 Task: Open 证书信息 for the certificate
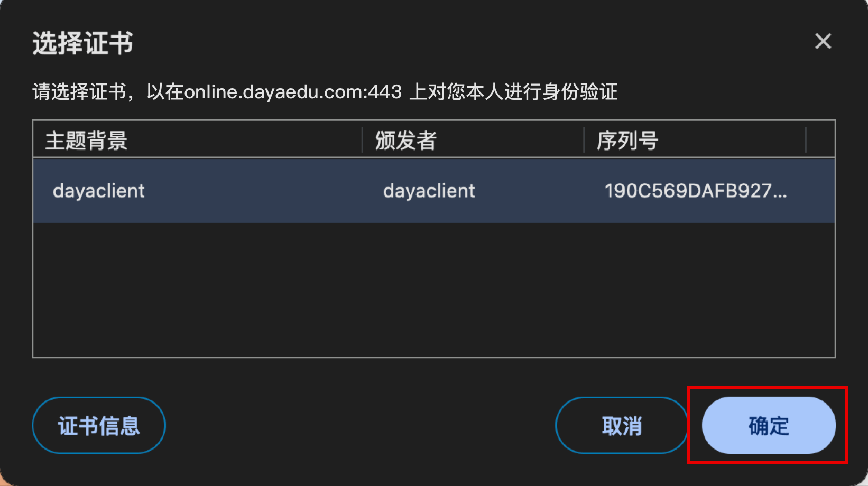99,425
